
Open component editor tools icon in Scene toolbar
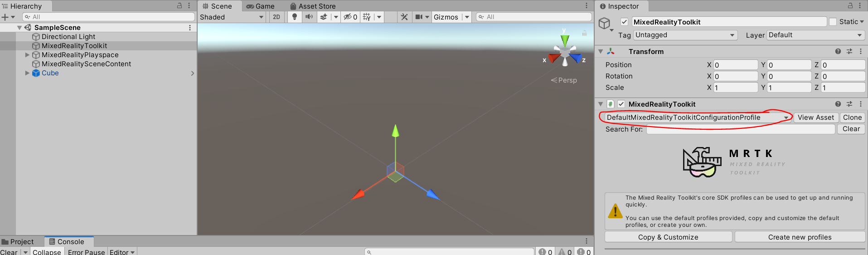(404, 17)
